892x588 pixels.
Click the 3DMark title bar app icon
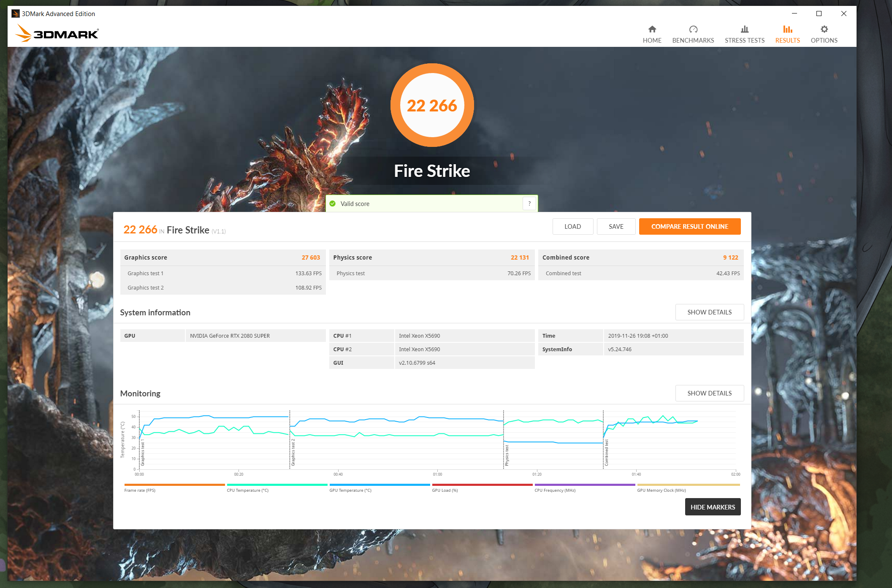(16, 14)
